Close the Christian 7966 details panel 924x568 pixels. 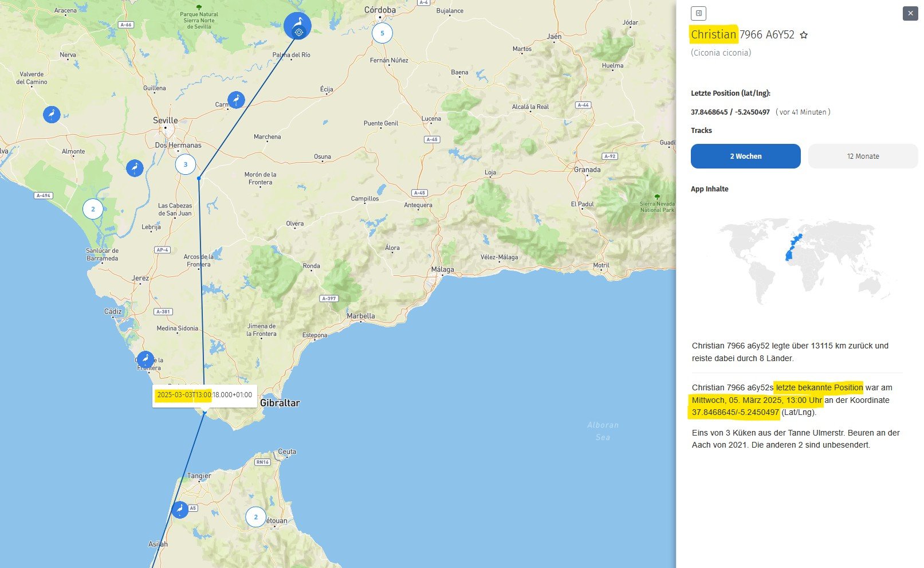[x=910, y=13]
